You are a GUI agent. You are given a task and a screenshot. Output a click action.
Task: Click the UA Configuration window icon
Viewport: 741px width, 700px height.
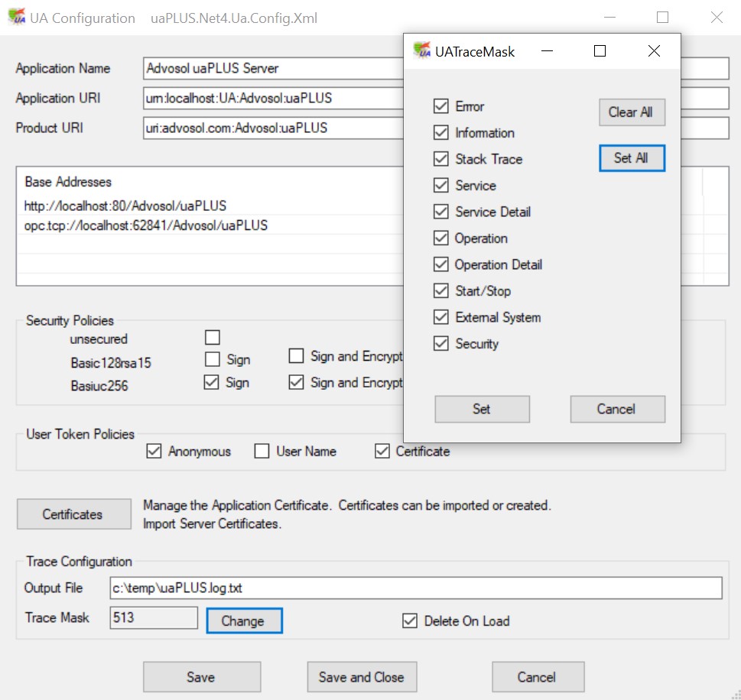pos(16,17)
